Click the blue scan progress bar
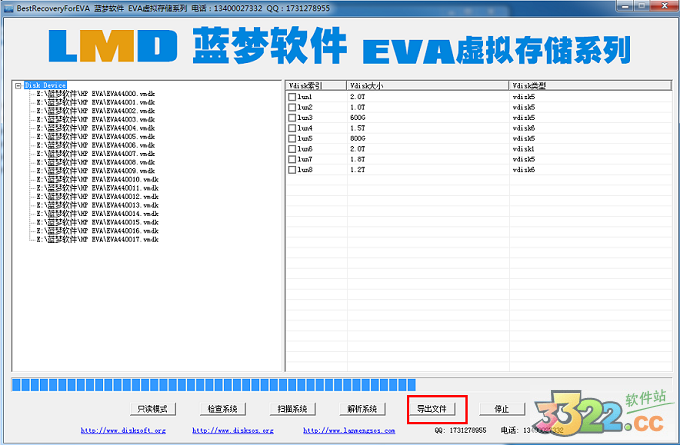680x445 pixels. (x=342, y=385)
